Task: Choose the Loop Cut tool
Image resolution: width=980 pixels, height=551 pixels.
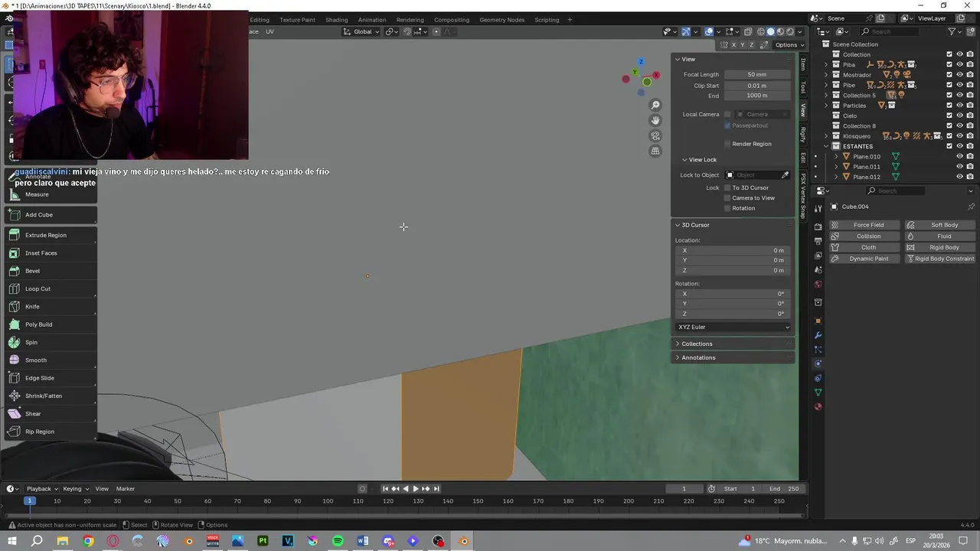Action: pos(51,289)
